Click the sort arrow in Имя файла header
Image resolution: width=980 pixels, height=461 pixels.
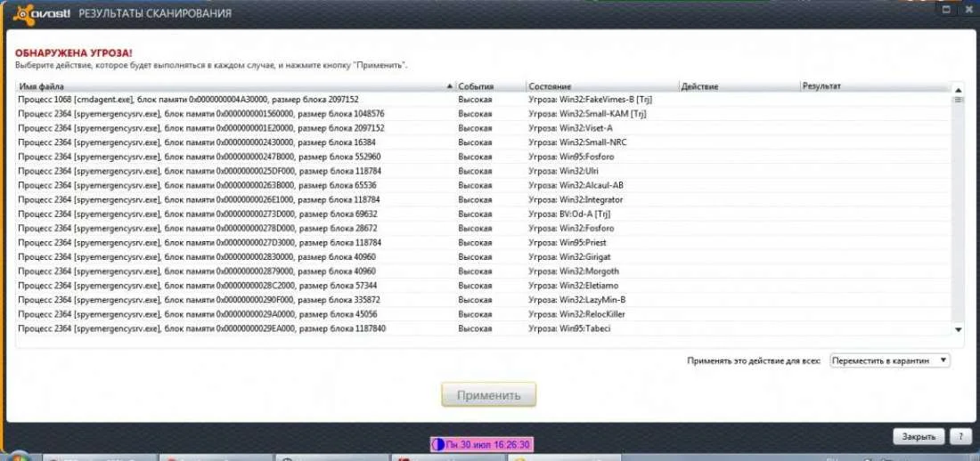click(449, 86)
